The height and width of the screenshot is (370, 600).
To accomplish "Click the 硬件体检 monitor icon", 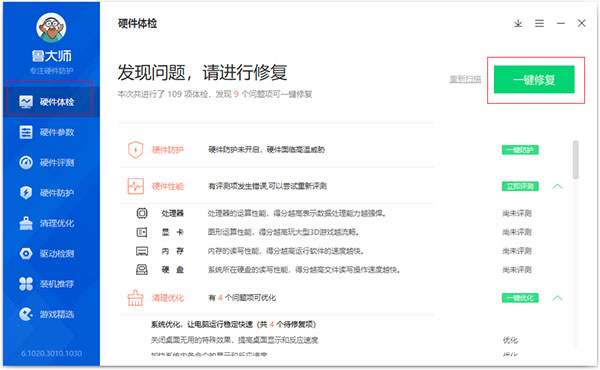I will pos(26,102).
